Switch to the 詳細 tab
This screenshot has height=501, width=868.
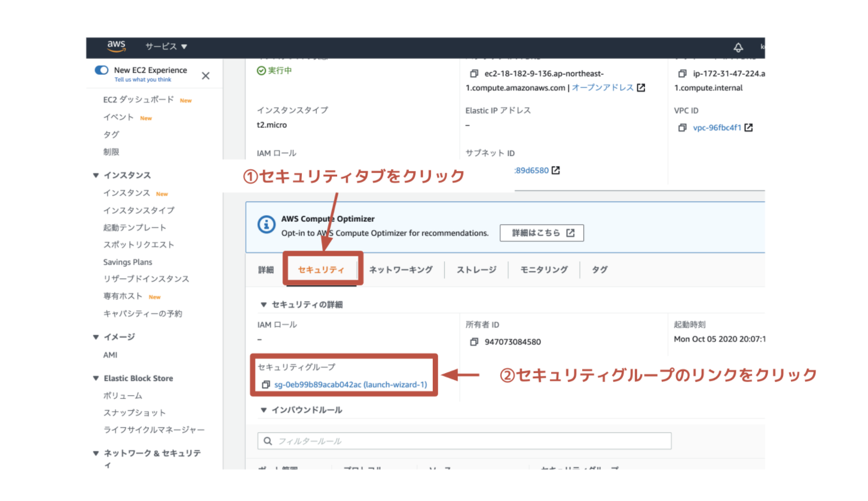266,270
